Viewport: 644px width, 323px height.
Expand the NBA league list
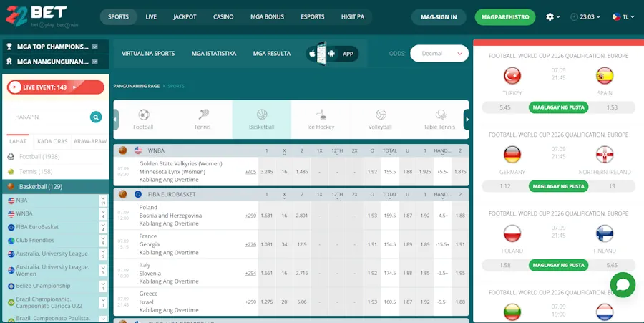[x=103, y=201]
